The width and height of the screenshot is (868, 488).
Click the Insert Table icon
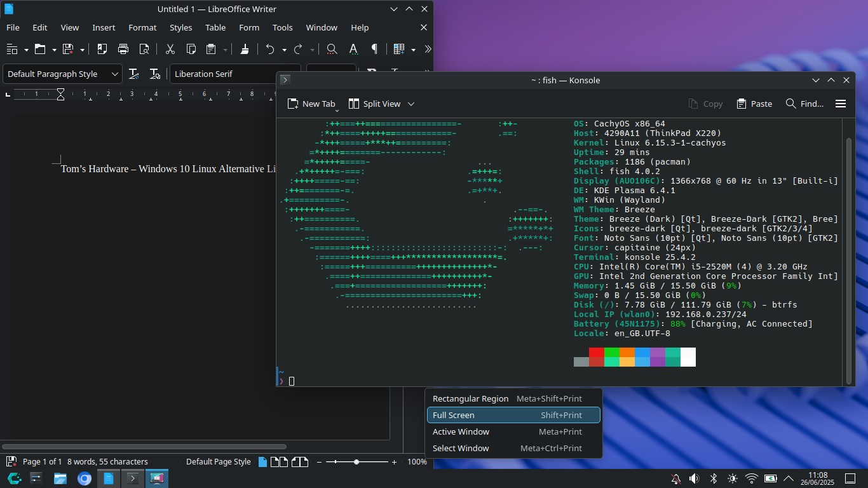[x=399, y=49]
